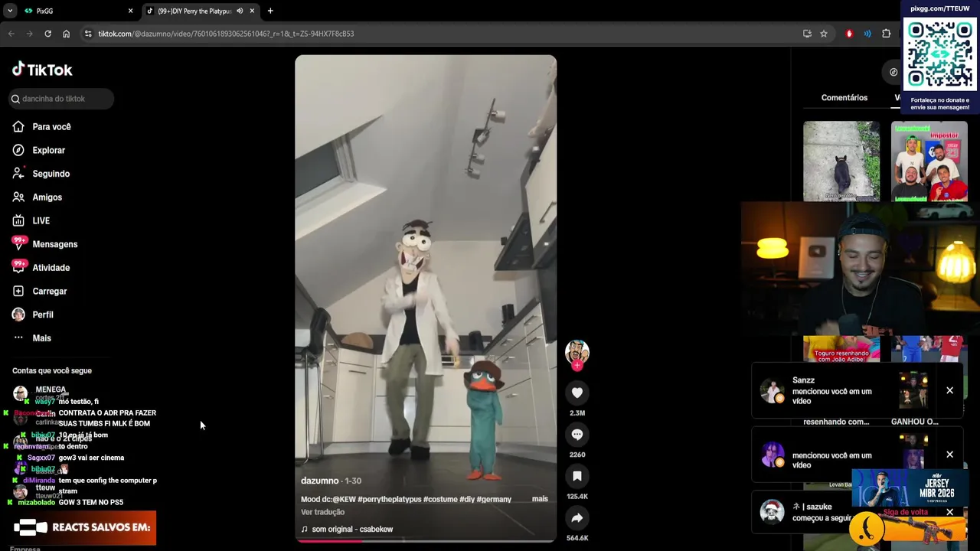Click the #perrytheplatypus hashtag
Viewport: 980px width, 551px height.
pyautogui.click(x=390, y=499)
